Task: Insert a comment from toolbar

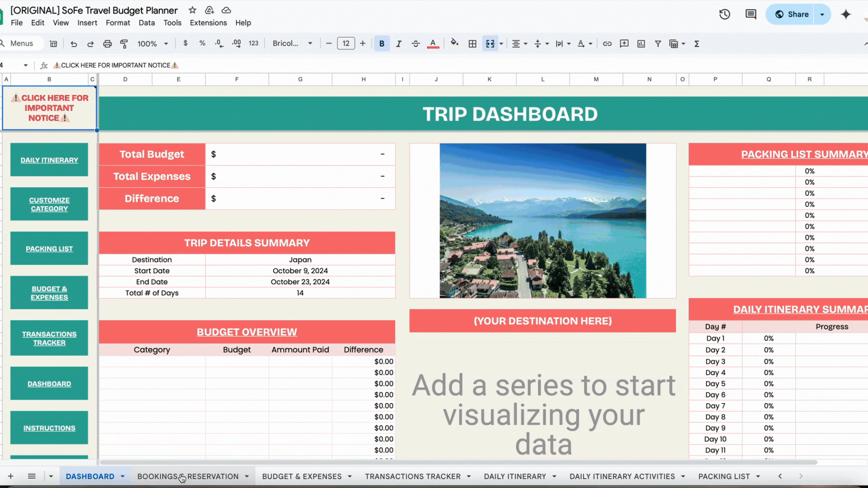Action: coord(624,44)
